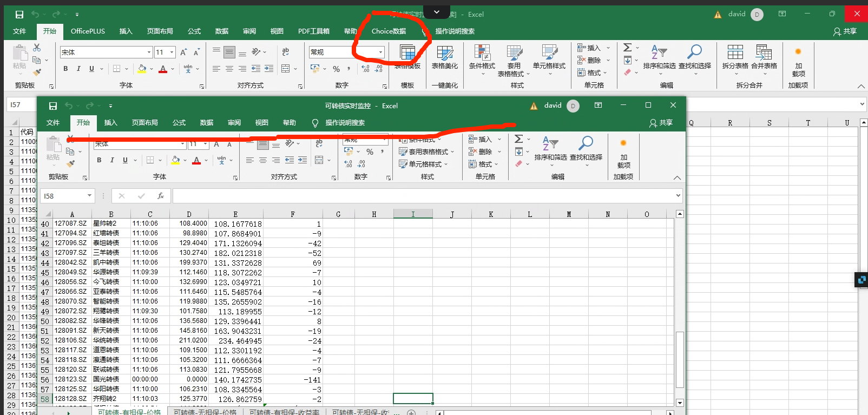This screenshot has width=868, height=415.
Task: Click red font color button in front window
Action: [196, 160]
